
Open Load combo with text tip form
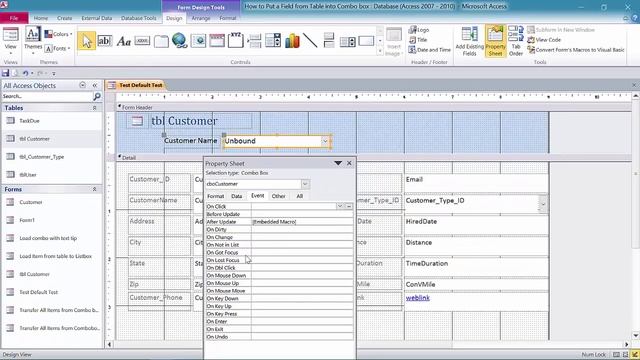[x=48, y=238]
